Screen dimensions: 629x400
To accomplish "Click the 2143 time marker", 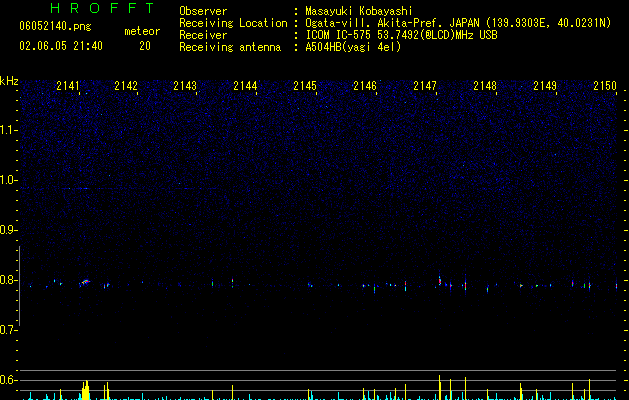I will (x=185, y=85).
